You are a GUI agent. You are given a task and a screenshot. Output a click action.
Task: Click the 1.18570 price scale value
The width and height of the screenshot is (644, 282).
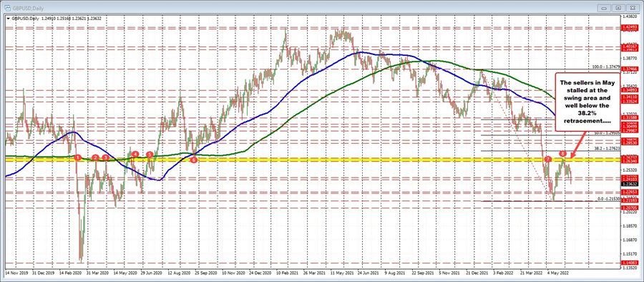tap(629, 225)
